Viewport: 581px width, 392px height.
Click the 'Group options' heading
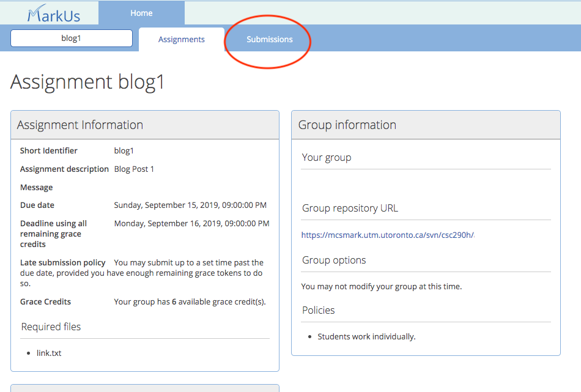click(x=334, y=260)
